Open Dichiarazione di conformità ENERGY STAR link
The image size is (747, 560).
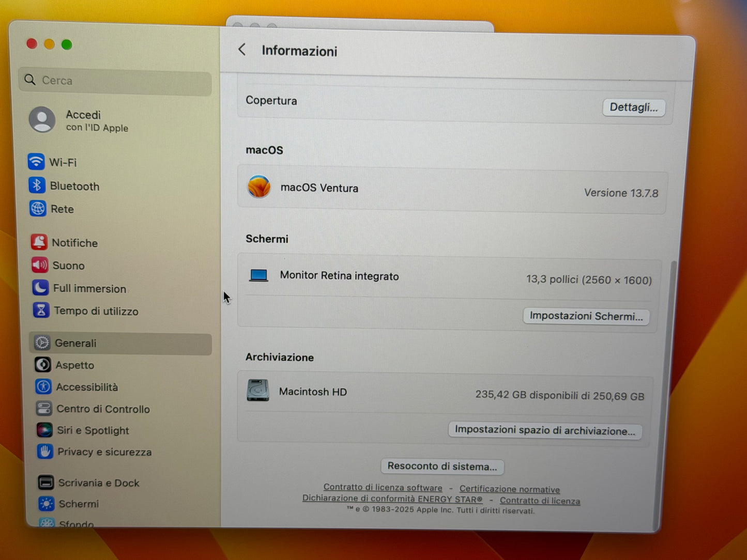392,499
